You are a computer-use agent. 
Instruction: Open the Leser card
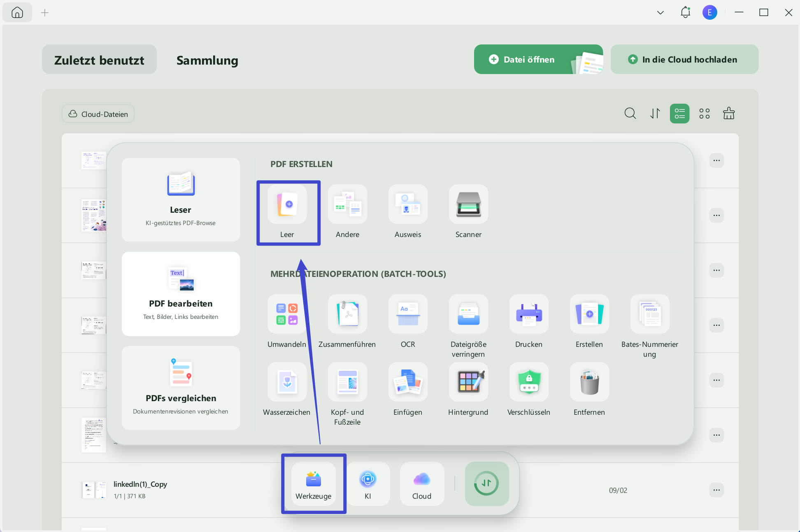pos(181,200)
